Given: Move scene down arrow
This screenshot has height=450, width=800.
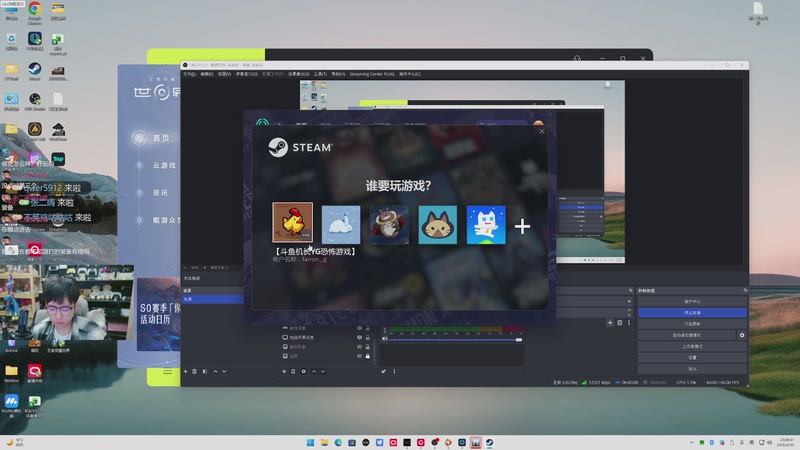Looking at the screenshot, I should click(224, 371).
